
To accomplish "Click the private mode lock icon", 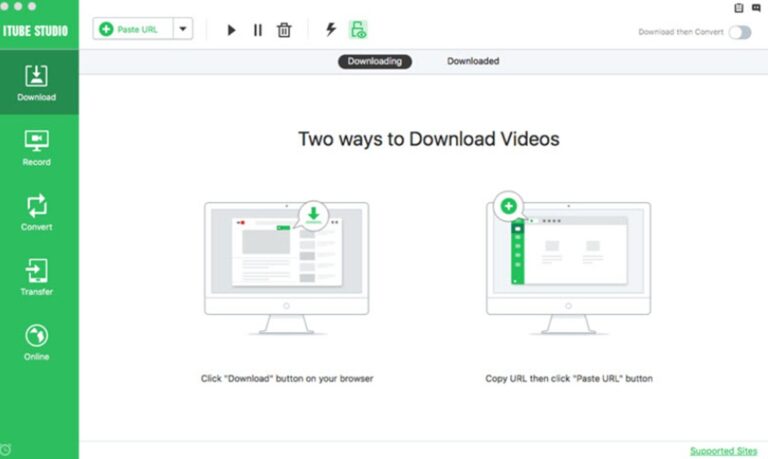I will click(x=358, y=29).
